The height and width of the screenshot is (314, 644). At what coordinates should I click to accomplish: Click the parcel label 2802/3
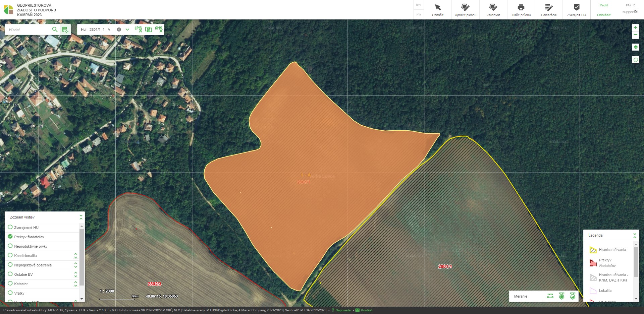[x=155, y=284]
